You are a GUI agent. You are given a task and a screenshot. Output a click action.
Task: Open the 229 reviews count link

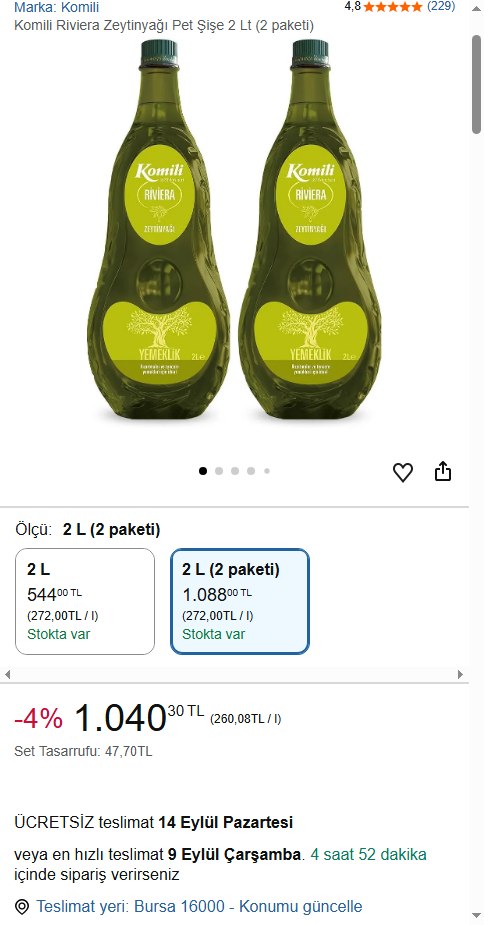[x=441, y=6]
